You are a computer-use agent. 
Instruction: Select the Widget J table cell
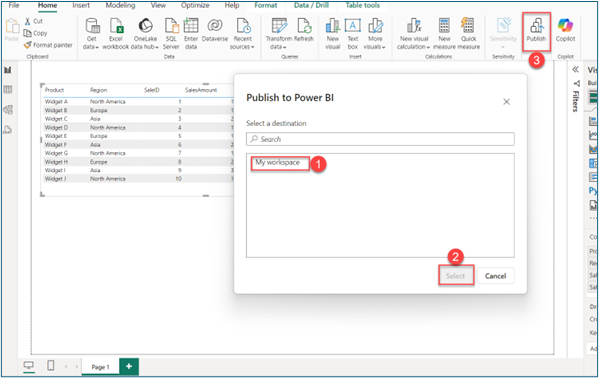click(x=56, y=179)
